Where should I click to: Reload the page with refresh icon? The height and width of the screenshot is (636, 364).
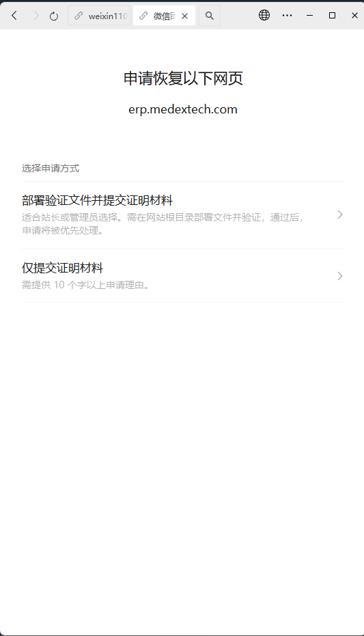click(54, 16)
